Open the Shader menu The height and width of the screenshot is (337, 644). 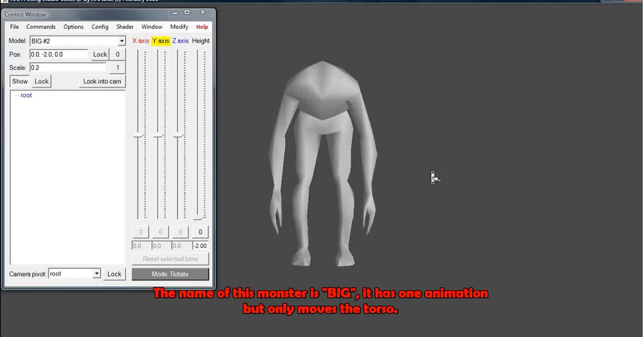(x=125, y=27)
